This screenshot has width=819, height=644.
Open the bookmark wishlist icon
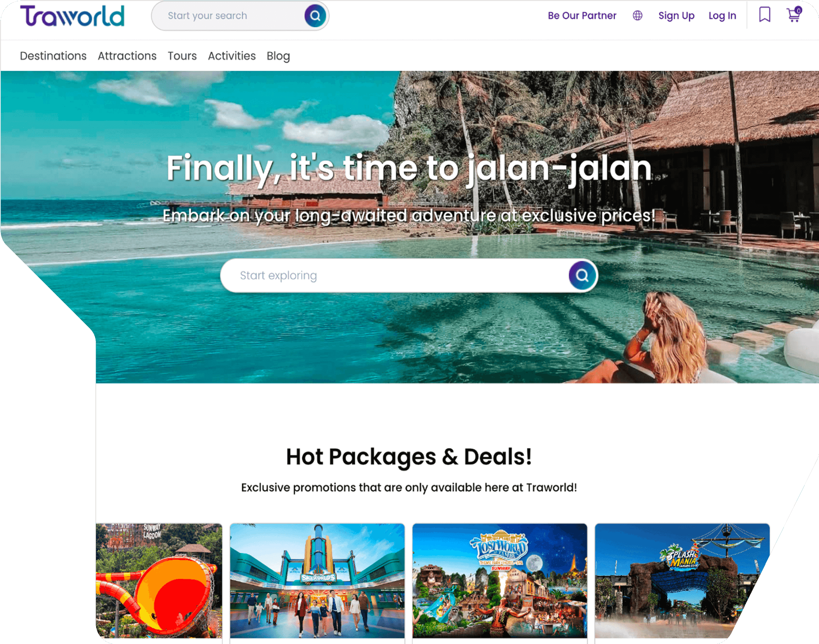[x=764, y=15]
